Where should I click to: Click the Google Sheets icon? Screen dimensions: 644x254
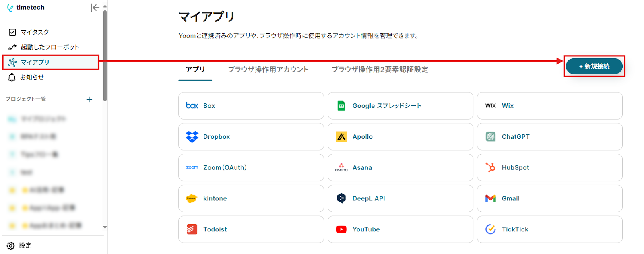pyautogui.click(x=341, y=105)
